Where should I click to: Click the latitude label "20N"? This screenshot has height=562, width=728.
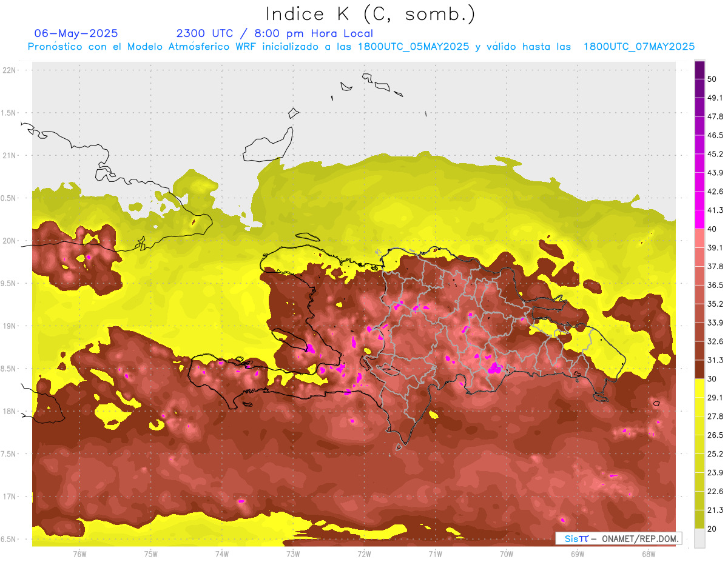pos(9,241)
